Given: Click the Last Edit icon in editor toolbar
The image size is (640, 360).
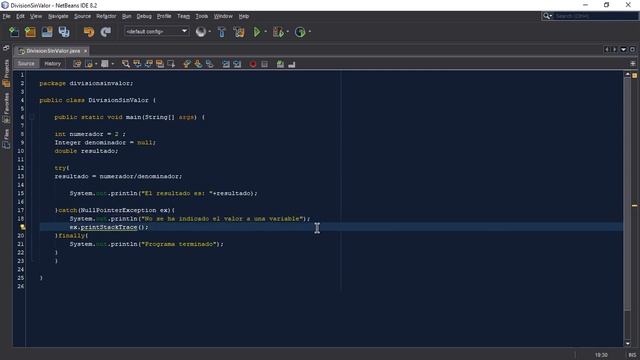Looking at the screenshot, I should [77, 64].
